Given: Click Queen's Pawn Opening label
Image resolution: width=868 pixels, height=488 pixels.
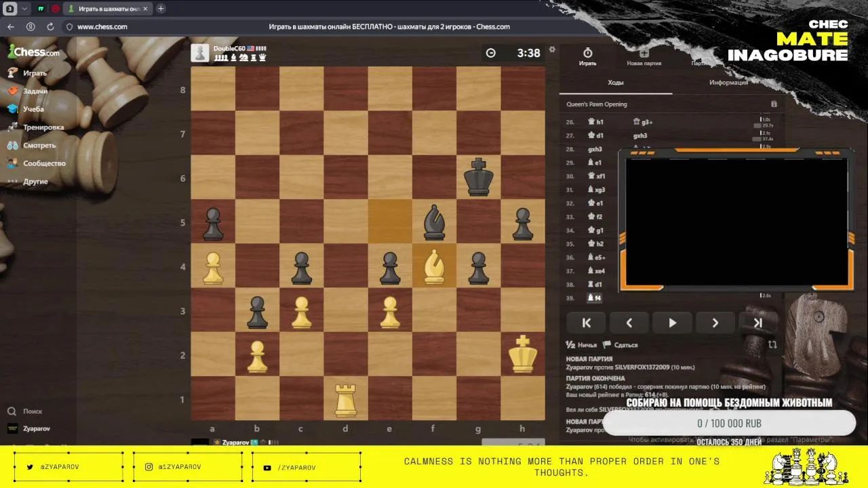Looking at the screenshot, I should (597, 104).
